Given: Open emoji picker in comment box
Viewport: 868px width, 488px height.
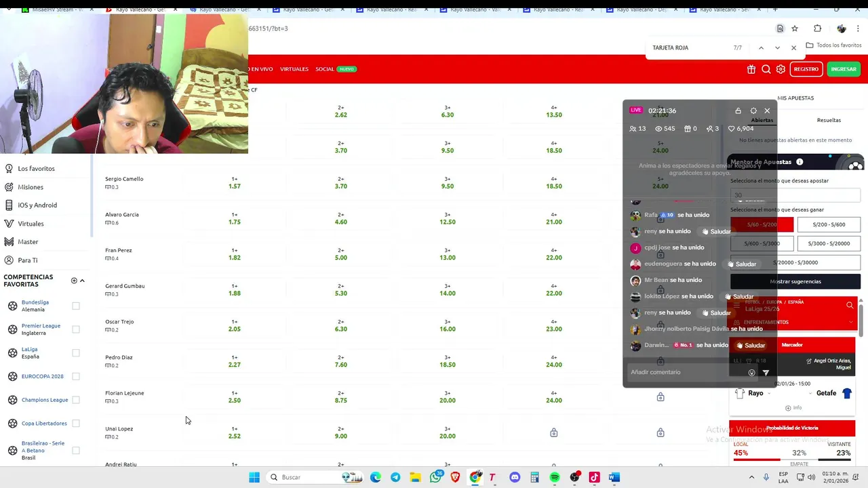Looking at the screenshot, I should 751,372.
